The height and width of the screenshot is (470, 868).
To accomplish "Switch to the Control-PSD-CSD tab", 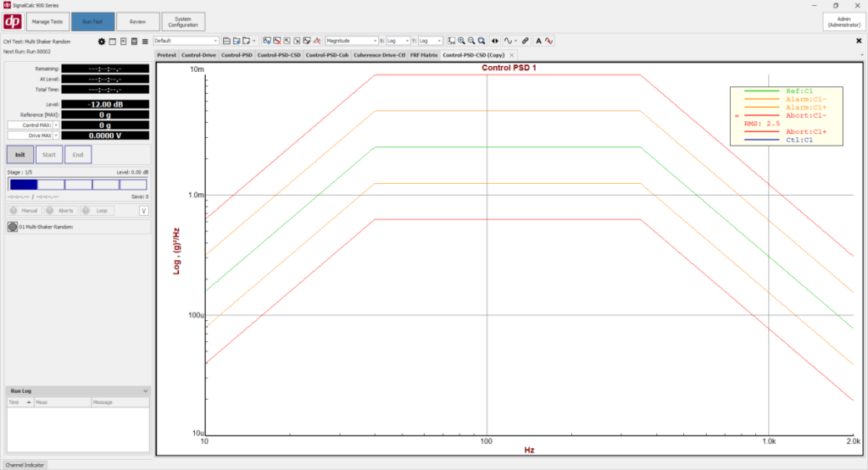I will coord(279,55).
